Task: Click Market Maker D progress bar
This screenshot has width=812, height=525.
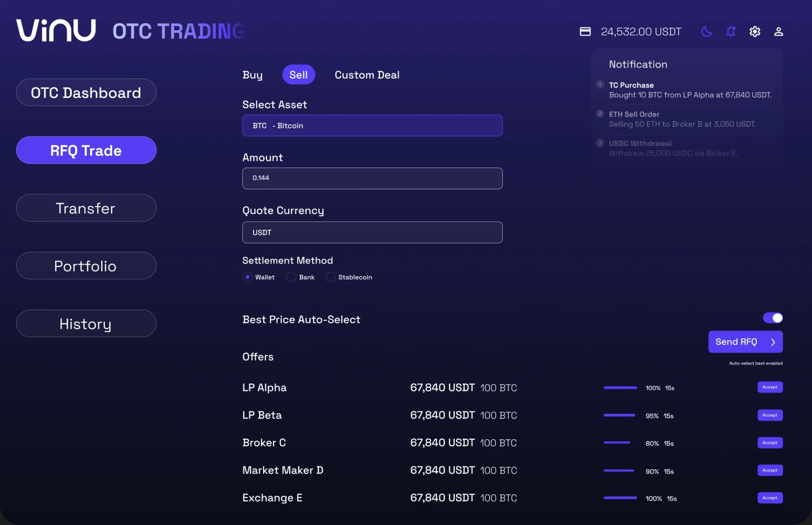Action: click(619, 470)
